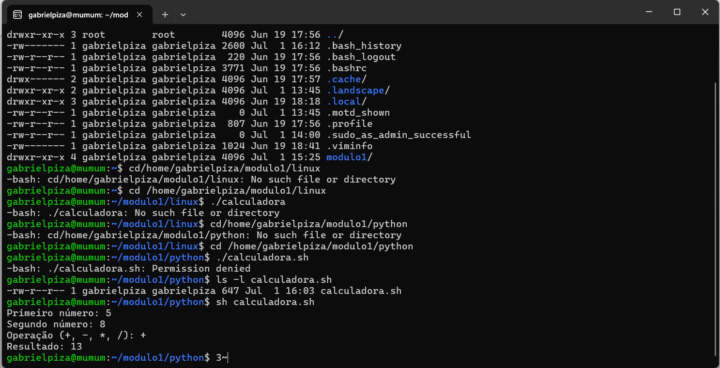The width and height of the screenshot is (720, 368).
Task: Open a new tab with the plus button
Action: click(165, 14)
